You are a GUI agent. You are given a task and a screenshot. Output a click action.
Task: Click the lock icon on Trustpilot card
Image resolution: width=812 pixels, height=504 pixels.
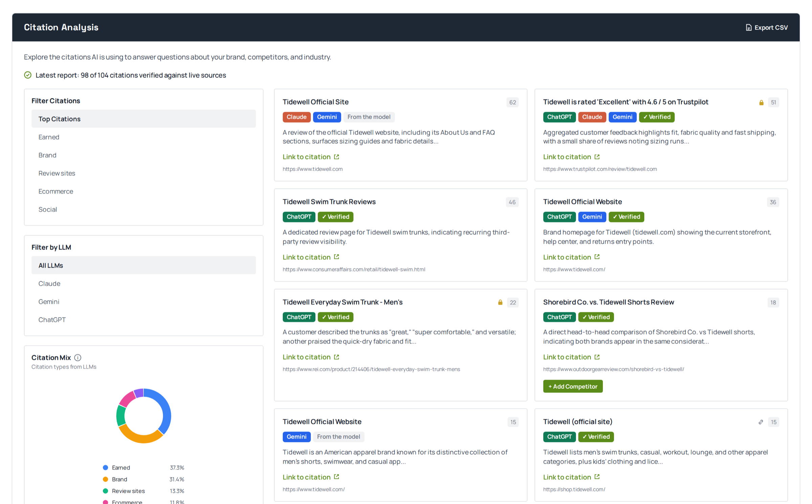(761, 102)
